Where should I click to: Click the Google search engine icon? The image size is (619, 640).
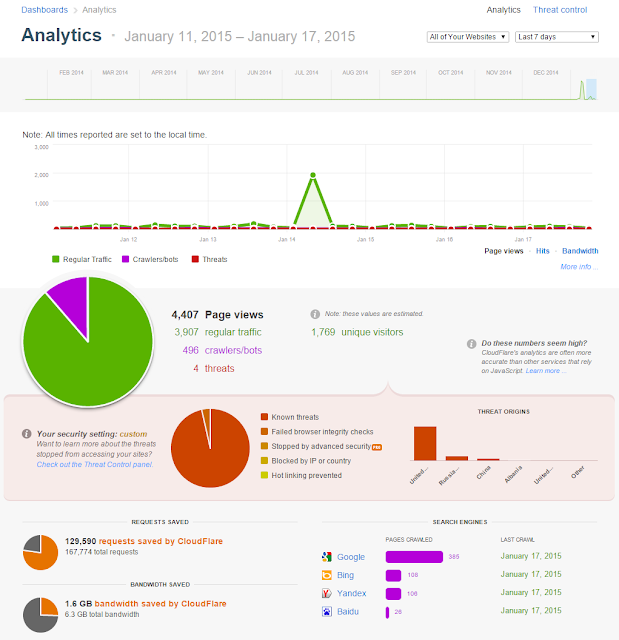tap(327, 557)
